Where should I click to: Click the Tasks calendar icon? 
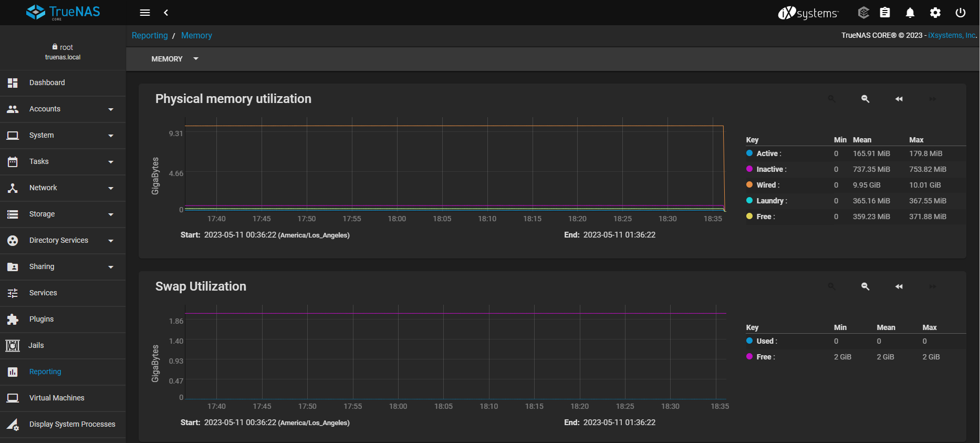tap(13, 162)
